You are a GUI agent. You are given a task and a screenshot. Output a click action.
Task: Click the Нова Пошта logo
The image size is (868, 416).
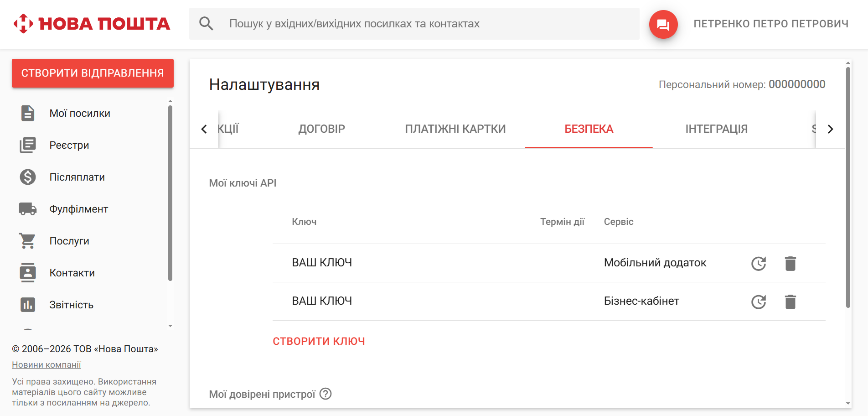point(92,24)
